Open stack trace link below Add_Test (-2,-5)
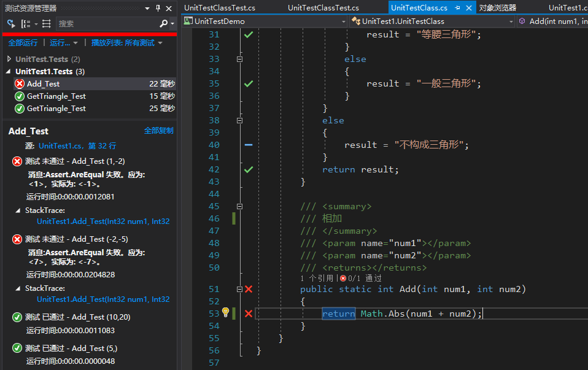Image resolution: width=588 pixels, height=370 pixels. [x=103, y=299]
